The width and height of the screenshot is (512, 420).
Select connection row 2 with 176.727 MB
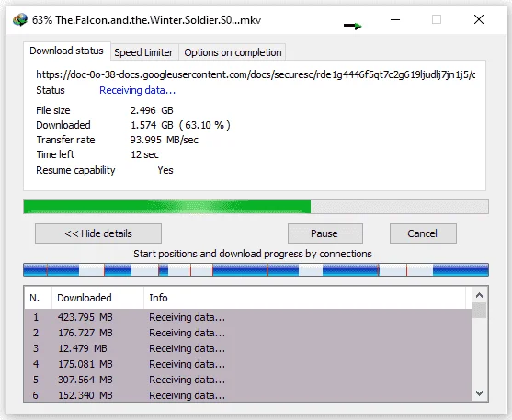click(248, 333)
